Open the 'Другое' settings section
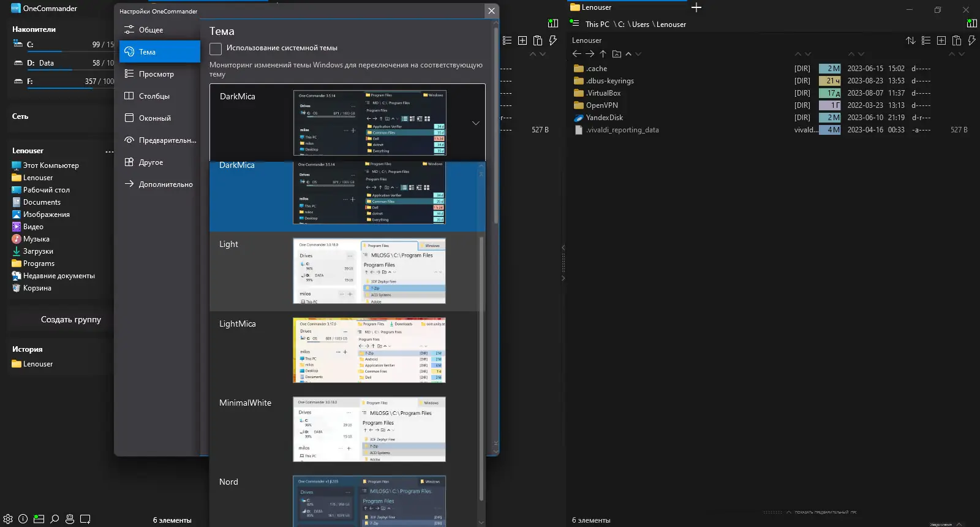The height and width of the screenshot is (527, 980). click(160, 162)
